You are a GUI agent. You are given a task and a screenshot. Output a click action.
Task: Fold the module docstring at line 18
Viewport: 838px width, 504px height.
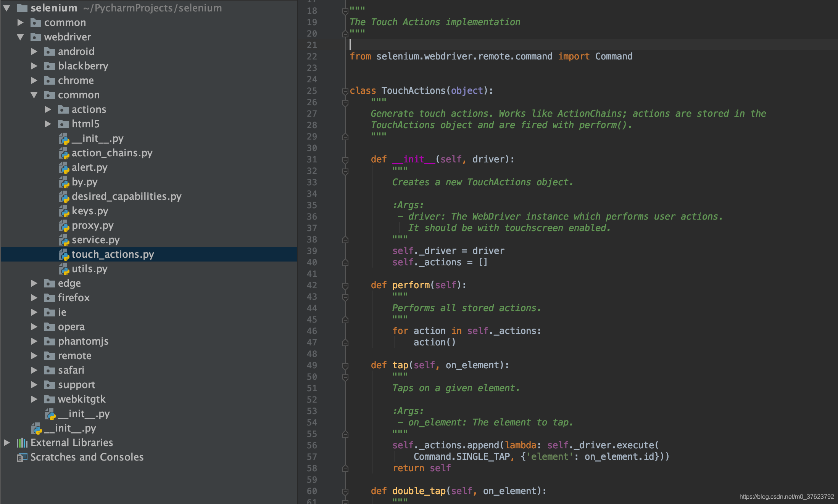point(345,11)
